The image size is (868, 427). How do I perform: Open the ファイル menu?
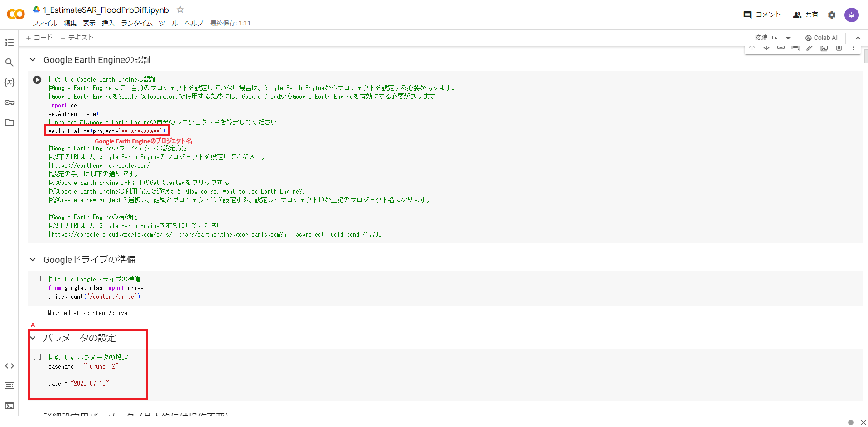(44, 23)
